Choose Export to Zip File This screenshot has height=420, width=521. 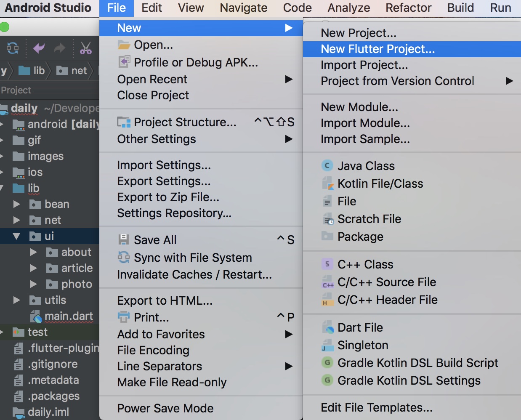[201, 197]
